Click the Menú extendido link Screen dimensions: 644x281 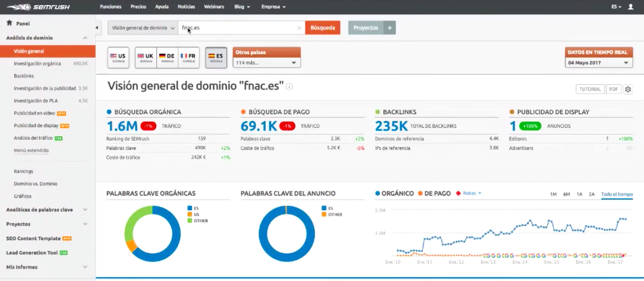[x=31, y=150]
